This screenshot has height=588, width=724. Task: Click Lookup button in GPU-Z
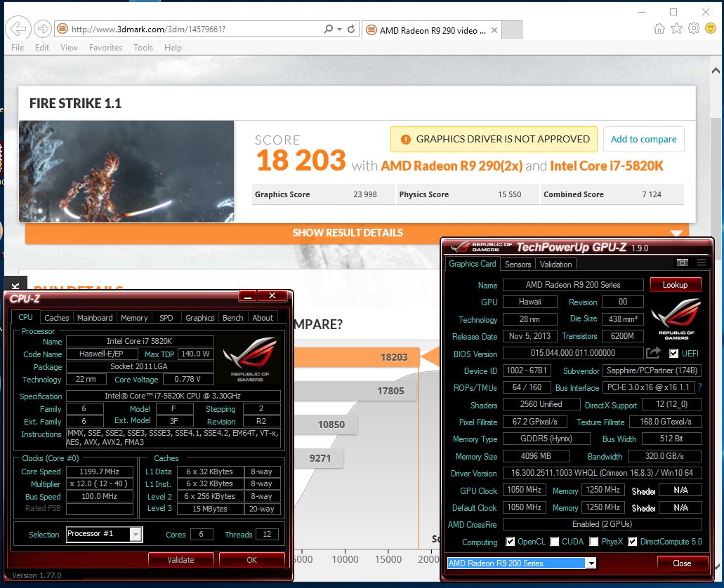[675, 284]
